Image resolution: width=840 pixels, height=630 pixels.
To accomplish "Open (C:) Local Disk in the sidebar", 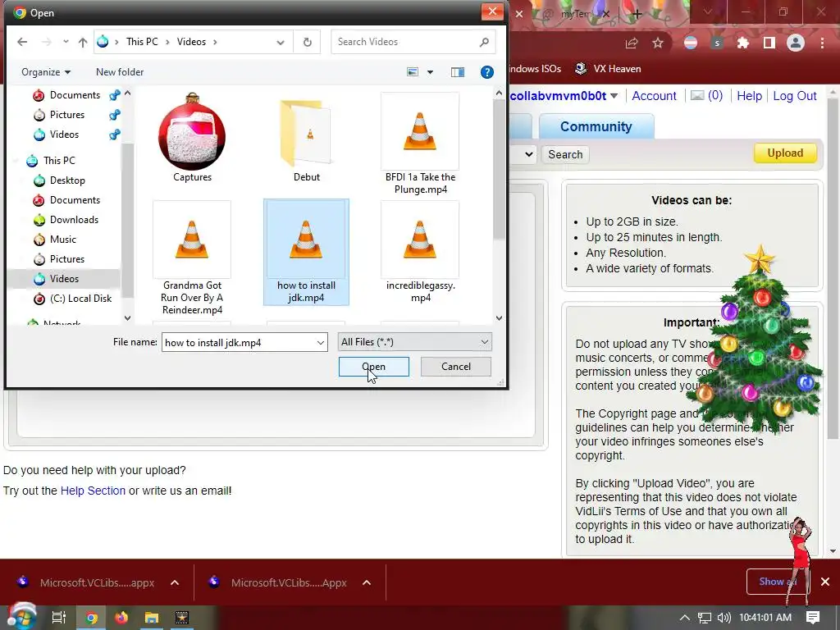I will [x=80, y=299].
